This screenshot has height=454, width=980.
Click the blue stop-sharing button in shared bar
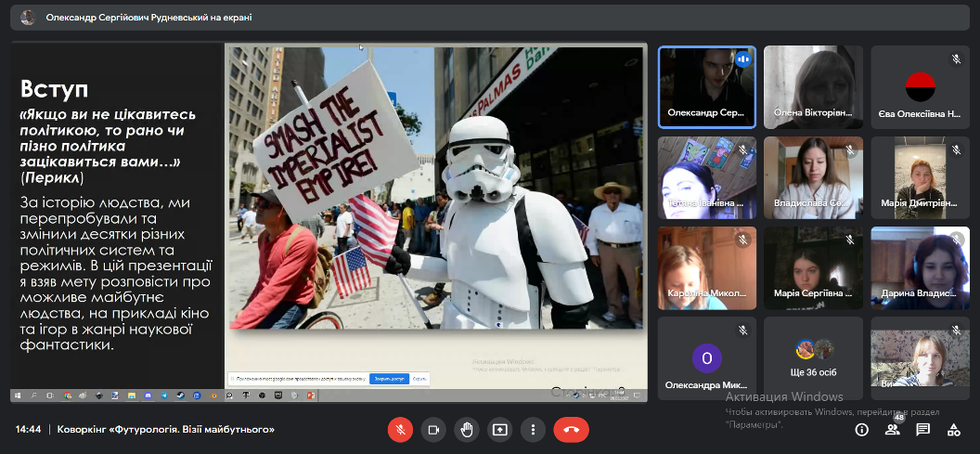pos(389,379)
